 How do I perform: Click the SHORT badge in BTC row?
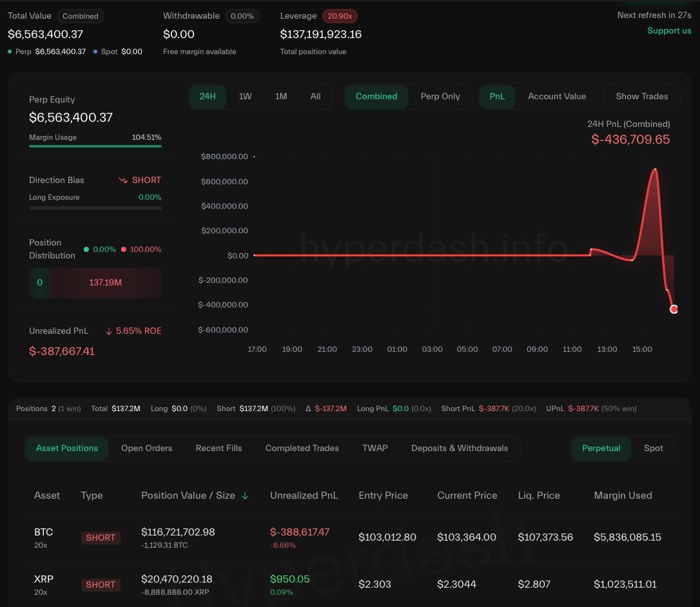click(x=101, y=537)
